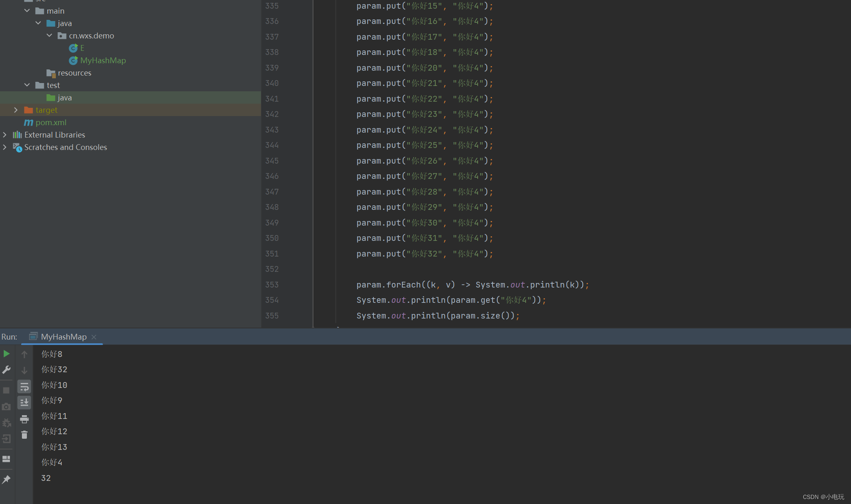851x504 pixels.
Task: Click console output 你好10
Action: 54,385
